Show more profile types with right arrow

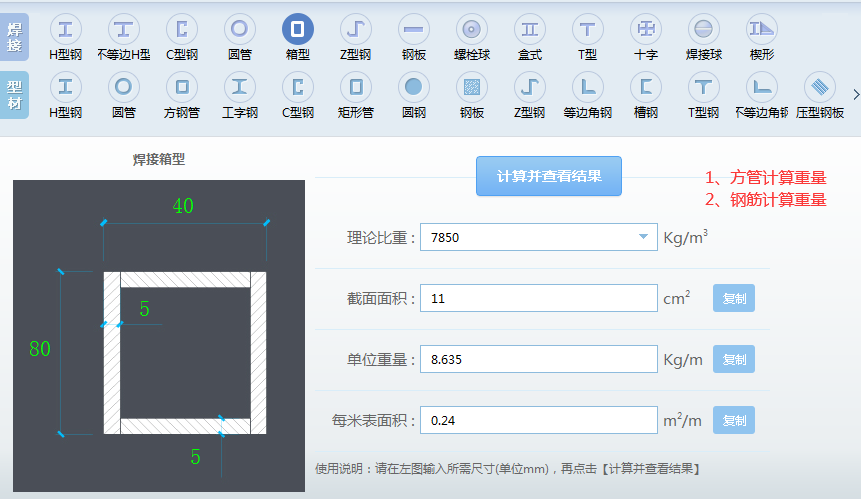point(856,94)
